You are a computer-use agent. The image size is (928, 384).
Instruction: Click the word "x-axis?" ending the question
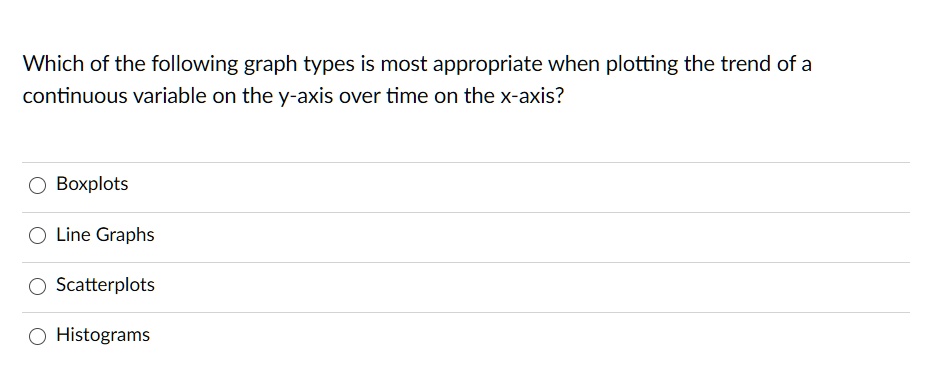(532, 96)
